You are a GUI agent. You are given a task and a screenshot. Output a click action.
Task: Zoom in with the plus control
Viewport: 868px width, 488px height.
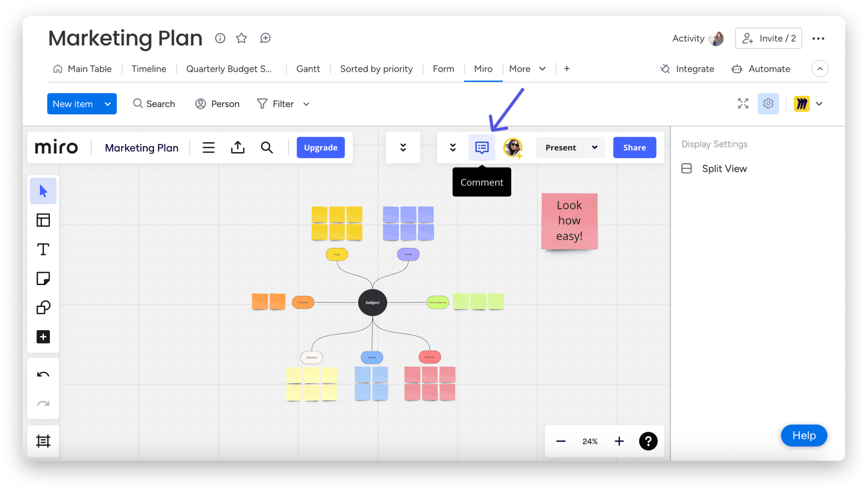pyautogui.click(x=619, y=441)
